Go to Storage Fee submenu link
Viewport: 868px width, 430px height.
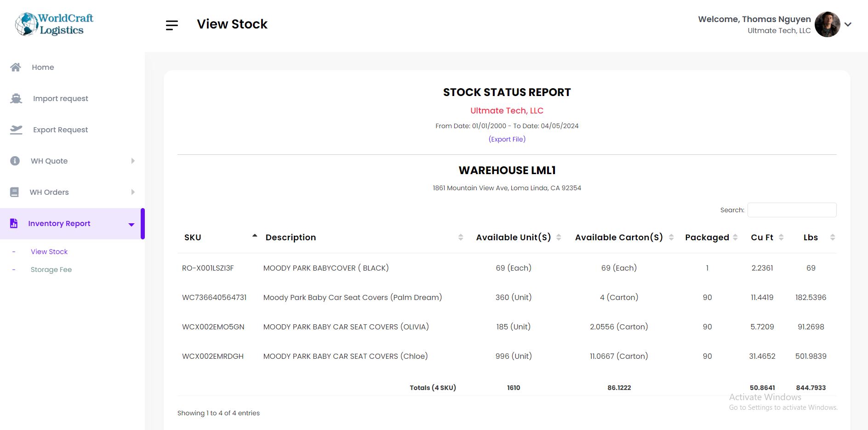coord(51,270)
